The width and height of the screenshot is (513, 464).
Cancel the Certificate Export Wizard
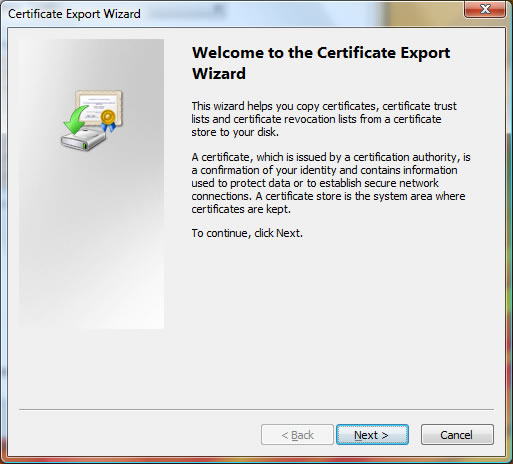[x=457, y=435]
